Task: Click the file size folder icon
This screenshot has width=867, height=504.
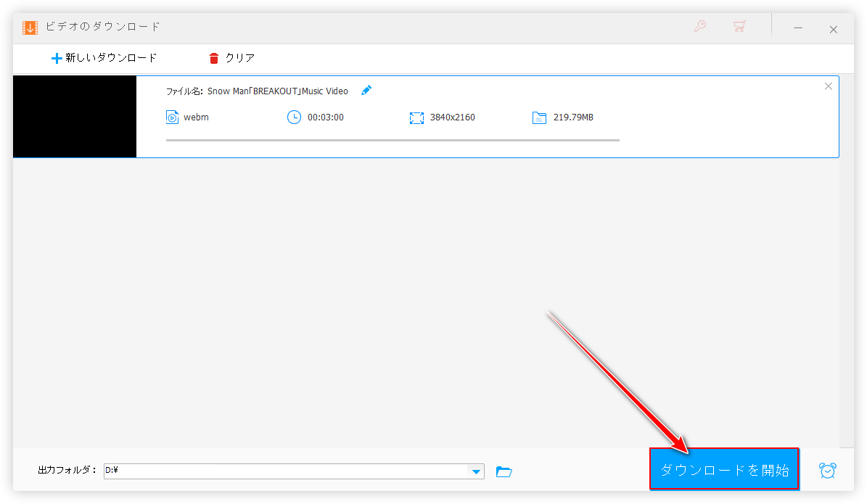Action: pos(539,117)
